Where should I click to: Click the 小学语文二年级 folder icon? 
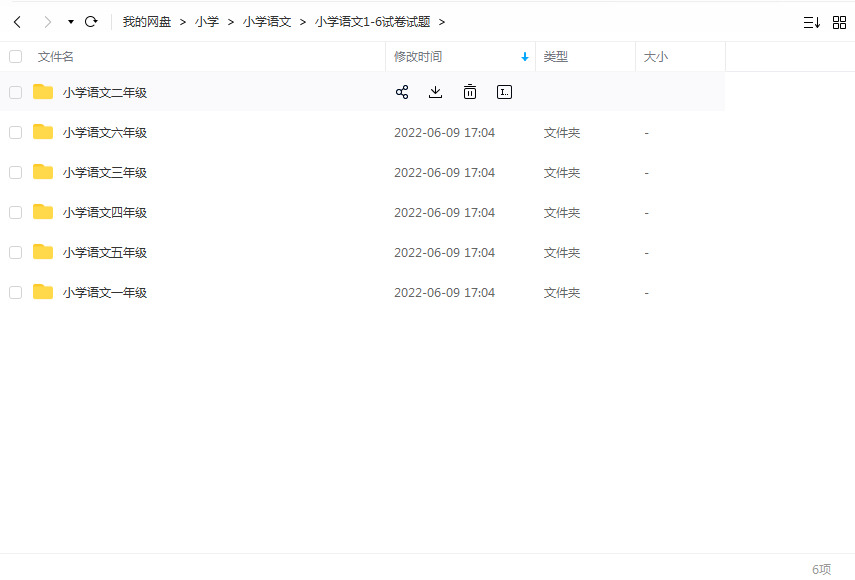coord(43,92)
